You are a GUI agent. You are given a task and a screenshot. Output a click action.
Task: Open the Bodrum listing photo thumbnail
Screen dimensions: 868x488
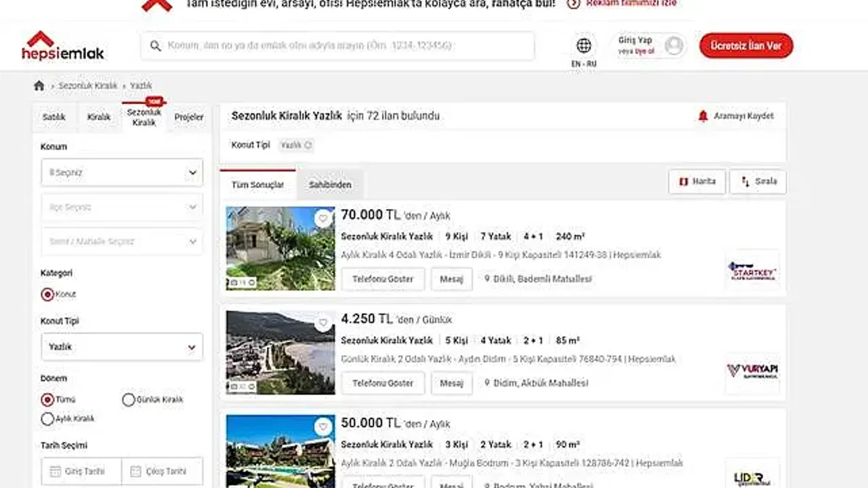(281, 451)
